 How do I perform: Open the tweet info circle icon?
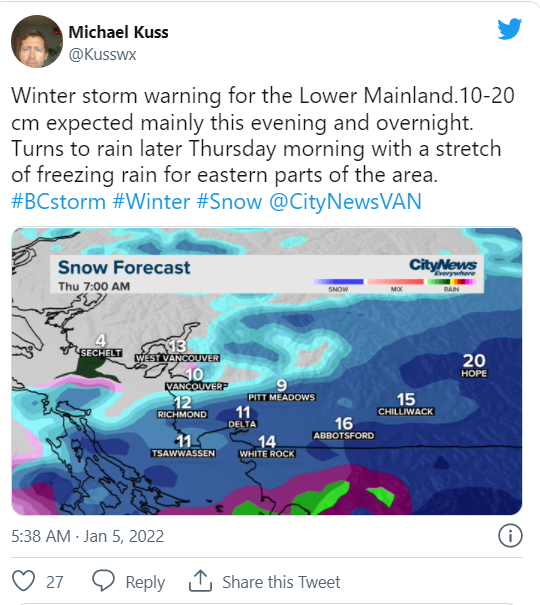(x=510, y=536)
